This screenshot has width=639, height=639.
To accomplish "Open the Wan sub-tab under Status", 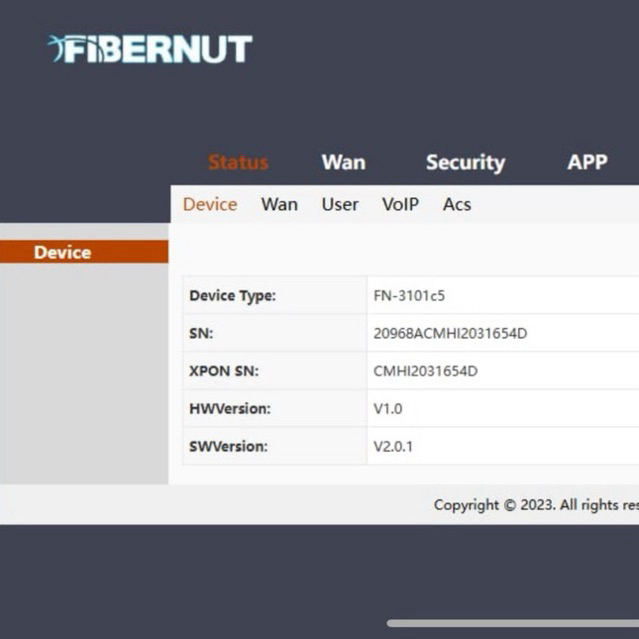I will (279, 204).
